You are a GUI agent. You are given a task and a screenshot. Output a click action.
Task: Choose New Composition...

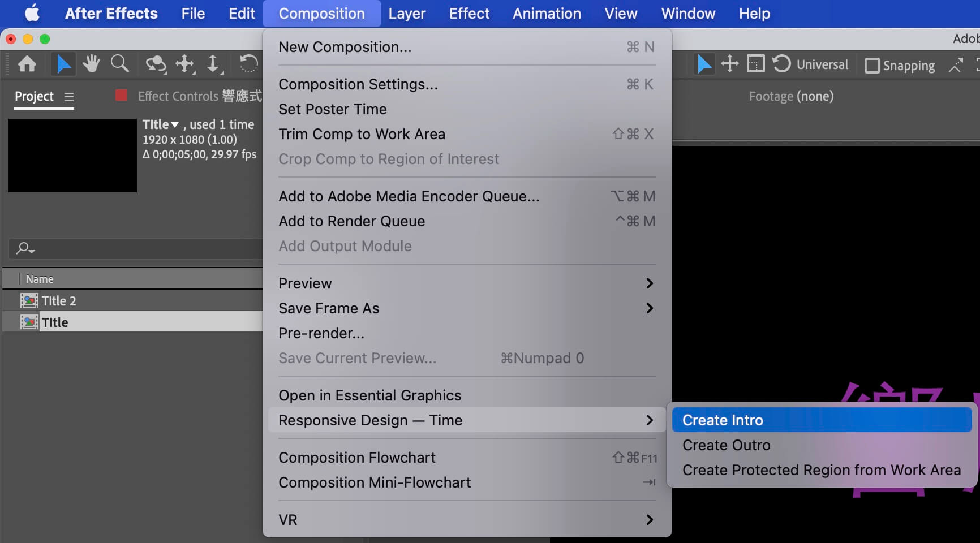coord(467,47)
